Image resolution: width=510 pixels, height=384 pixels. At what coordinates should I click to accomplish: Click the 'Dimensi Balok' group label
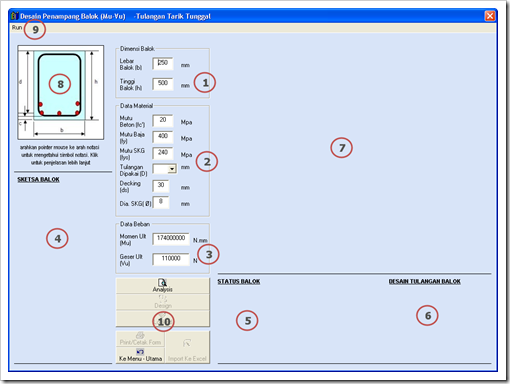pyautogui.click(x=137, y=49)
